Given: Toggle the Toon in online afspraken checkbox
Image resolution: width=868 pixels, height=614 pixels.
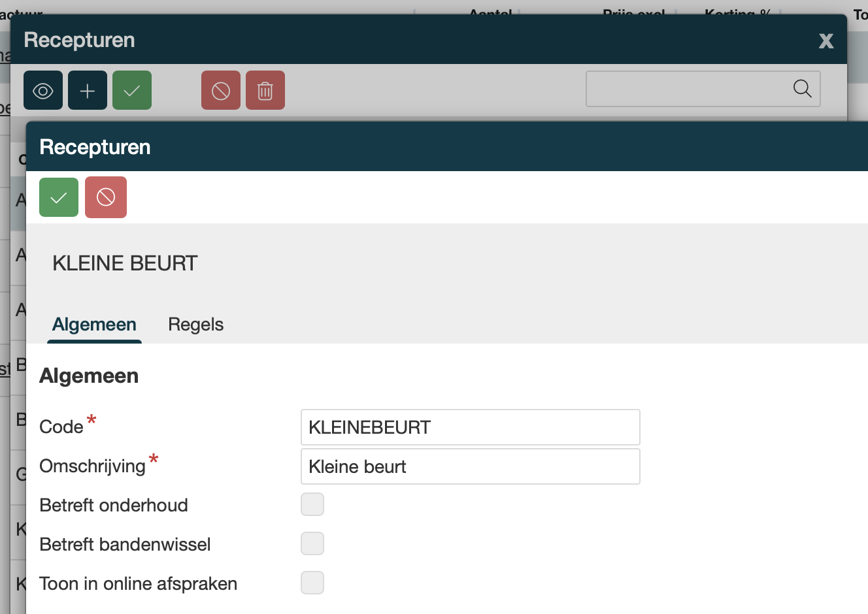Looking at the screenshot, I should coord(312,583).
